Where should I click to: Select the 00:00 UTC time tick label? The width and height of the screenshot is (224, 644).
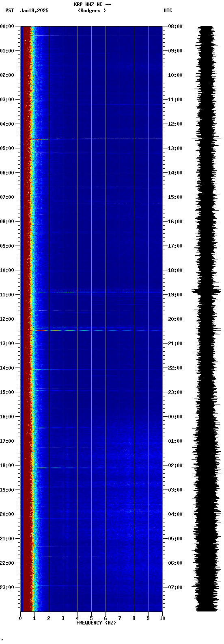click(x=175, y=417)
